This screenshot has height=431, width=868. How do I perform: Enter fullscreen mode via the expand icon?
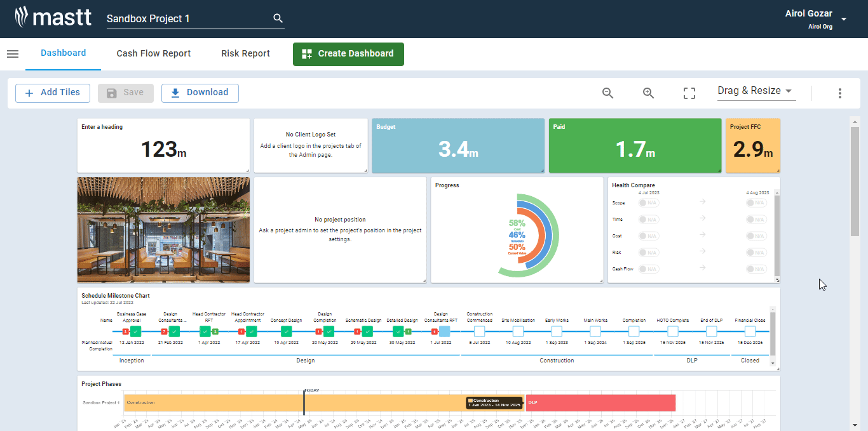pyautogui.click(x=689, y=93)
